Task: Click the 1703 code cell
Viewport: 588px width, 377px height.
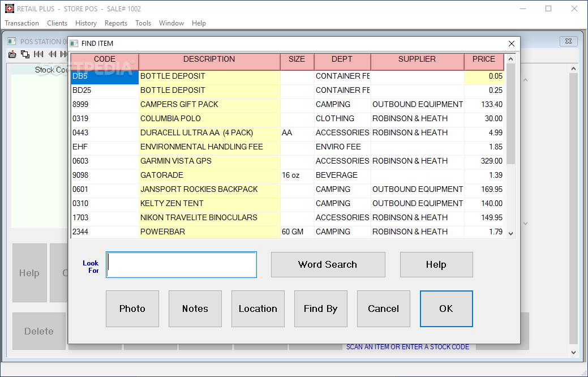Action: pos(105,218)
